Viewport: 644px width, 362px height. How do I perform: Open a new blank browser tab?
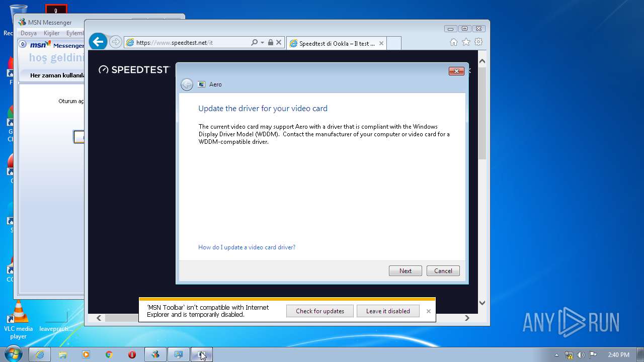[x=394, y=44]
